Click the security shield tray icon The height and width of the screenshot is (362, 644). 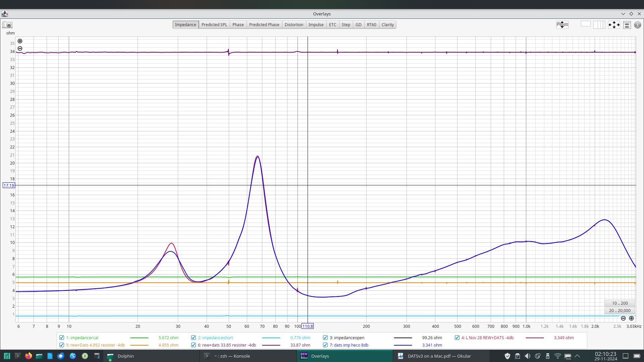point(507,356)
